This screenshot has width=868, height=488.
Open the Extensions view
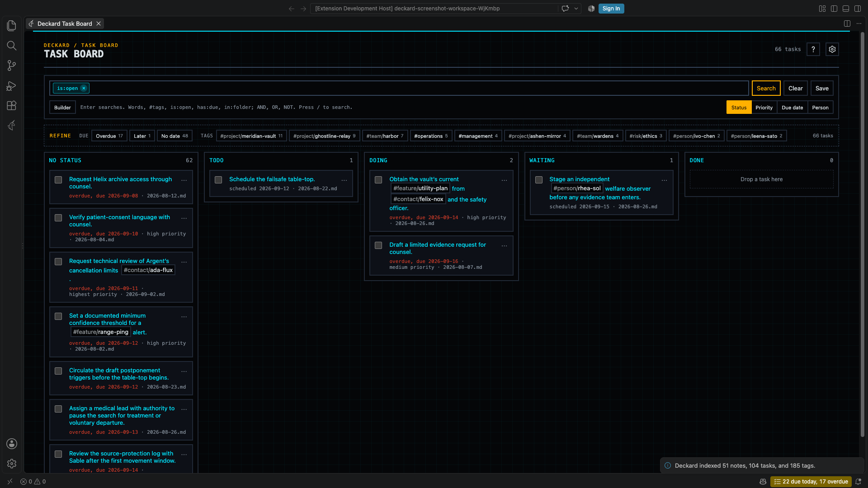(12, 105)
